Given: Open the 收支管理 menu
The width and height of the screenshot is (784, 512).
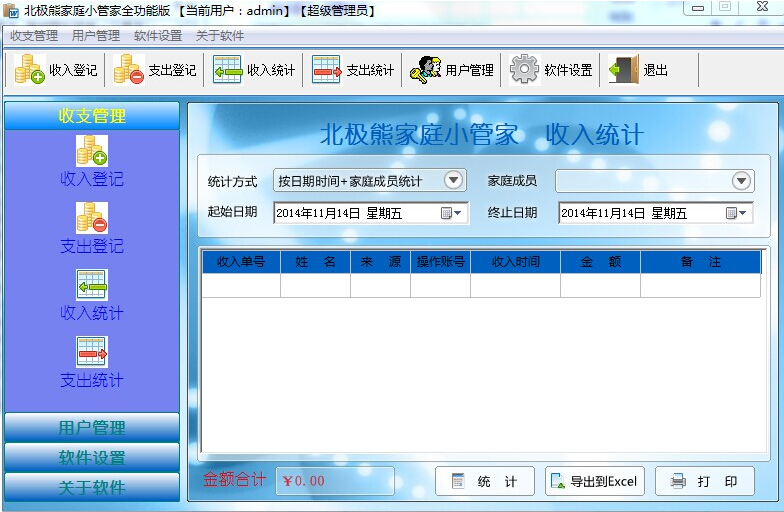Looking at the screenshot, I should pos(34,36).
